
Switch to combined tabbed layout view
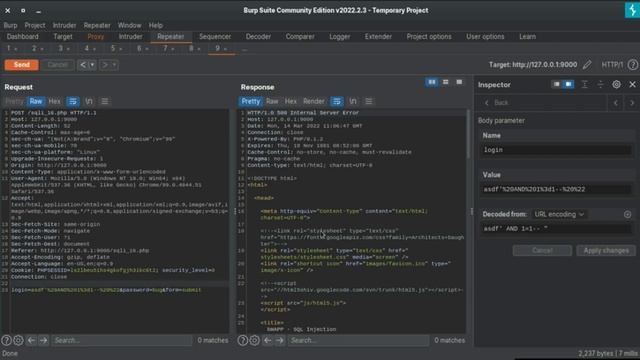pos(459,82)
